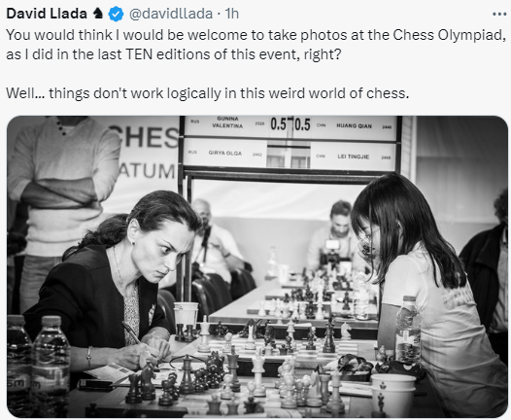Click the black knight emoji beside name
The image size is (511, 420).
(x=98, y=14)
